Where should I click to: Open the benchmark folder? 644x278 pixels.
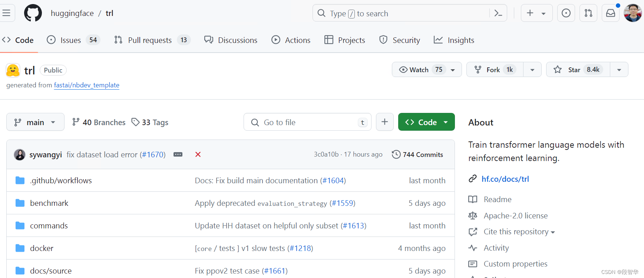click(49, 203)
